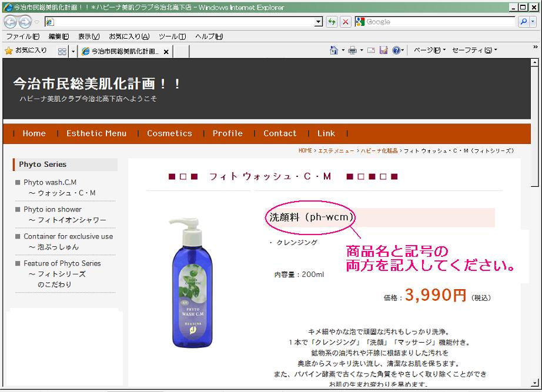Open search provider options dropdown
This screenshot has height=392, width=542.
(533, 22)
